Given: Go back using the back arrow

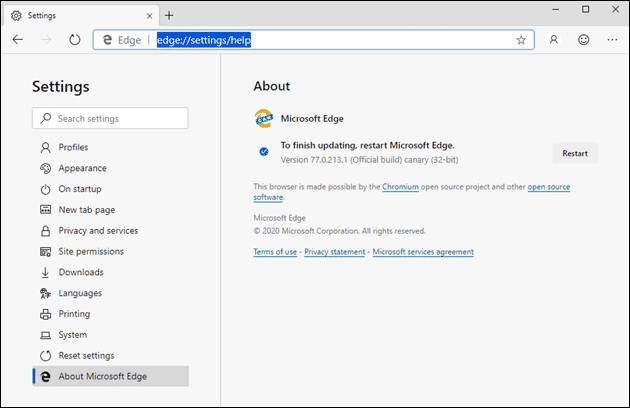Looking at the screenshot, I should (18, 39).
